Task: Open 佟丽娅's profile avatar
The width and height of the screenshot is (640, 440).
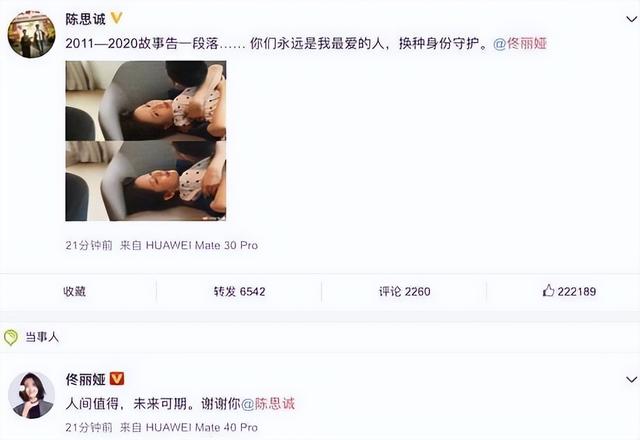Action: click(x=31, y=395)
